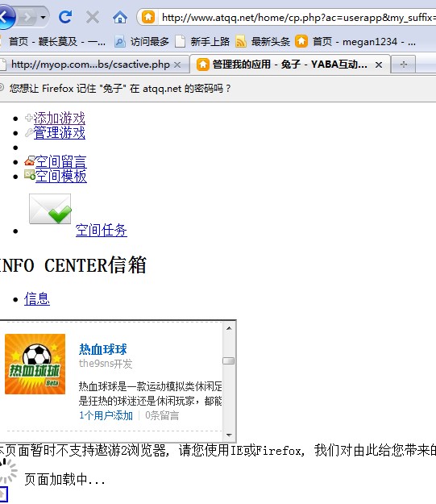436x504 pixels.
Task: Click the browser back arrow button
Action: point(6,17)
